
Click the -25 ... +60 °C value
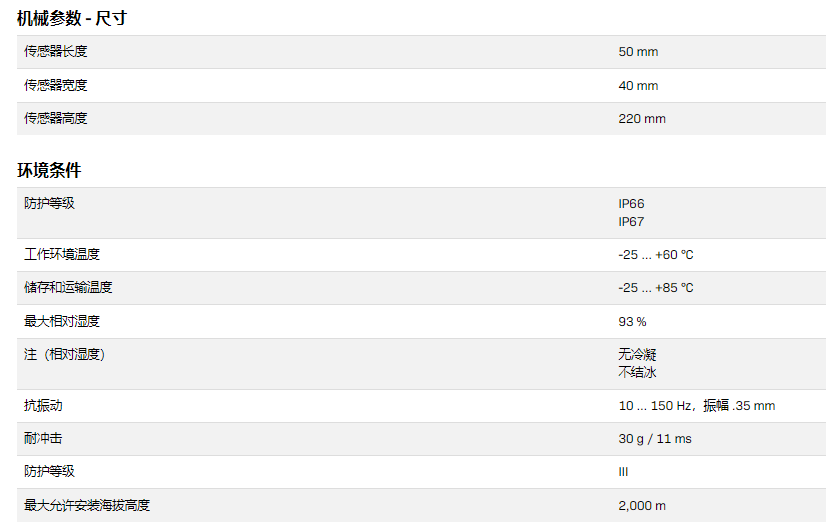point(656,255)
